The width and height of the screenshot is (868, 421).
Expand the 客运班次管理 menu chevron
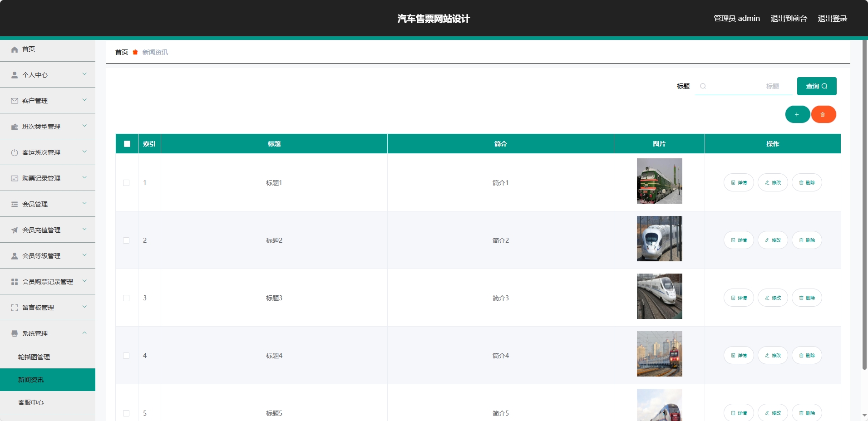(x=84, y=152)
